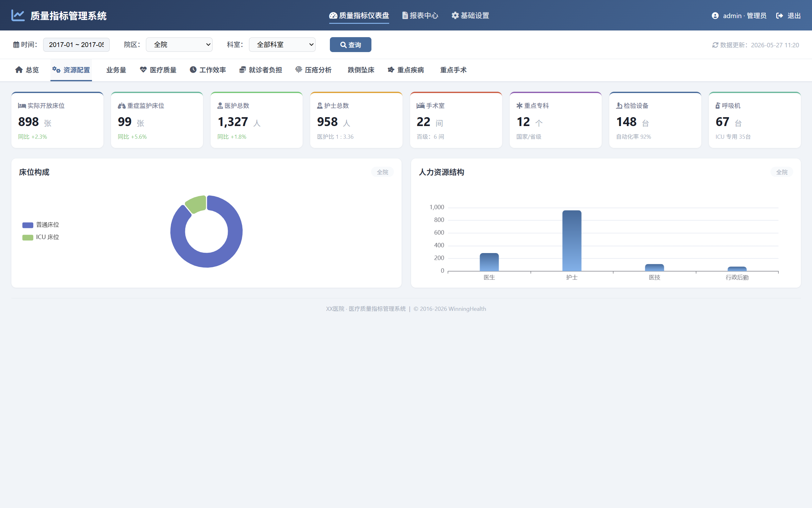Viewport: 812px width, 508px height.
Task: Switch to the 重点手术 tab
Action: 453,70
